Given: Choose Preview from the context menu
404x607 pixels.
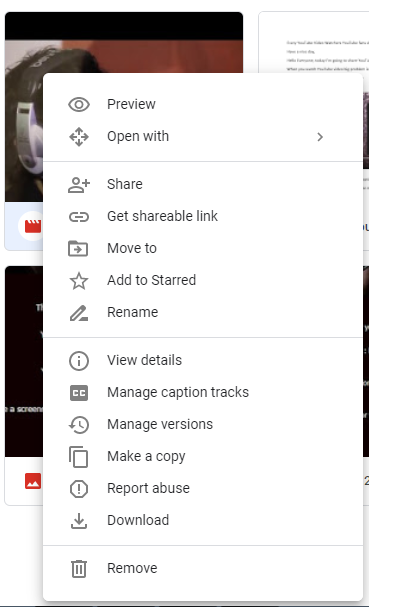Looking at the screenshot, I should coord(203,105).
